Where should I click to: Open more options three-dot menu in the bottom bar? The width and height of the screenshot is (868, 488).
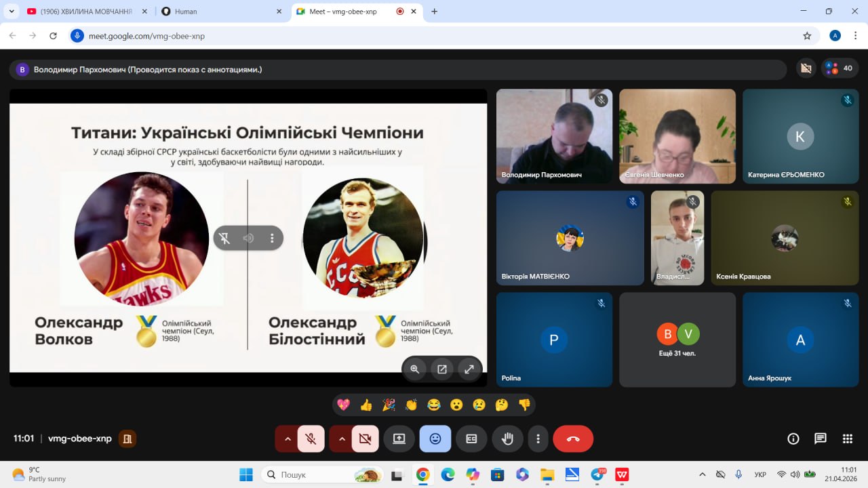pos(538,439)
